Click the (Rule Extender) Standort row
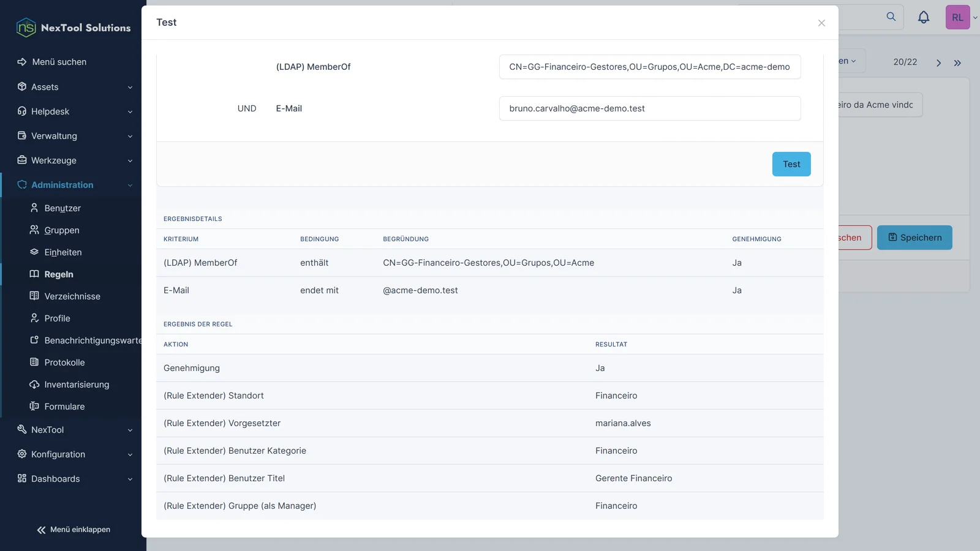This screenshot has height=551, width=980. point(490,395)
